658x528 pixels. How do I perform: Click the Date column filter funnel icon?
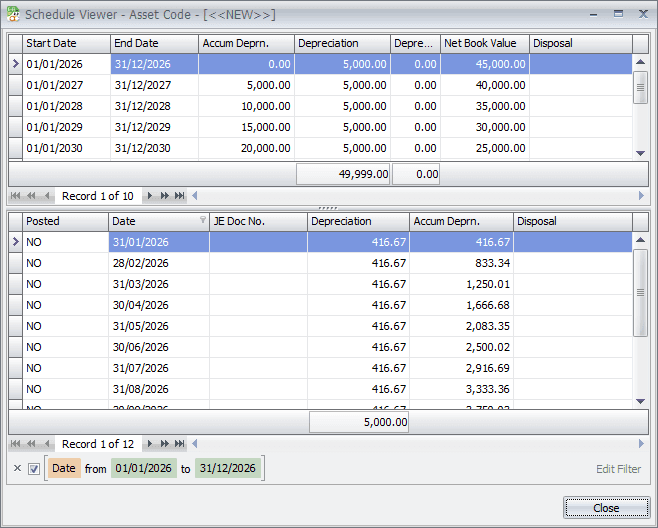204,221
